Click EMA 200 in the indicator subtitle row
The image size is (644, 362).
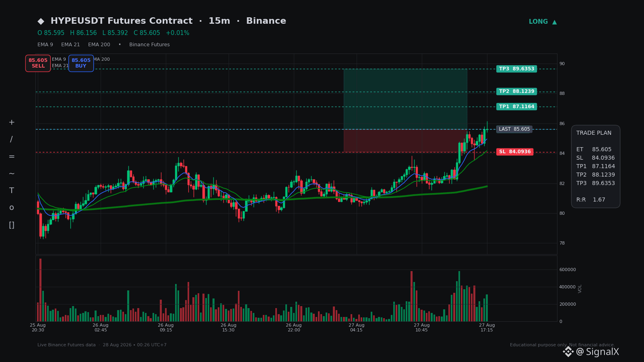point(99,45)
